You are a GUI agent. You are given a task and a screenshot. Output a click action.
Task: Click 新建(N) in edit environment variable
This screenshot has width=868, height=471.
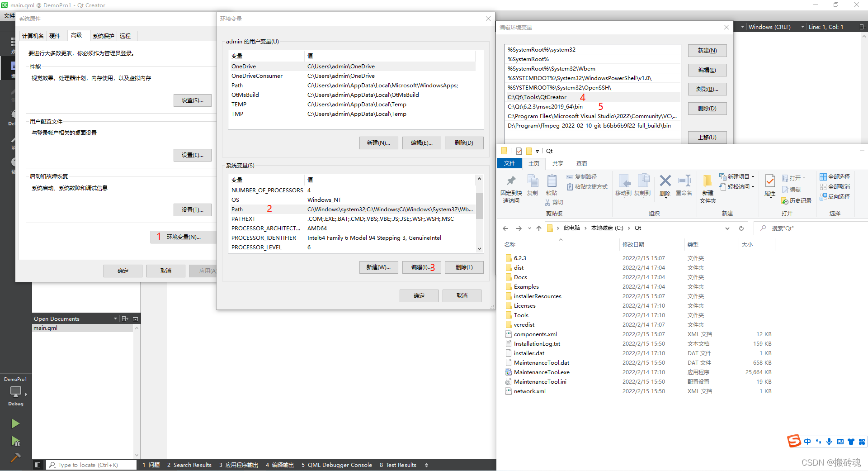coord(707,51)
